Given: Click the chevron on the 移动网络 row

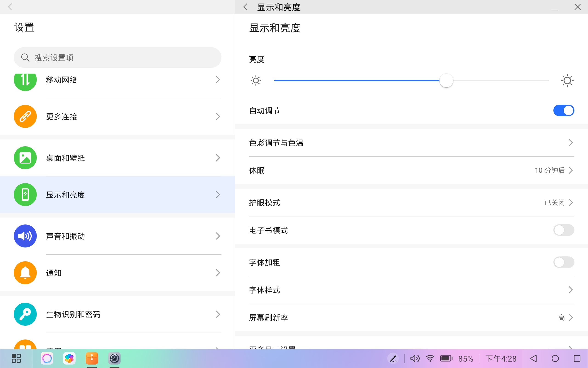Looking at the screenshot, I should click(218, 80).
